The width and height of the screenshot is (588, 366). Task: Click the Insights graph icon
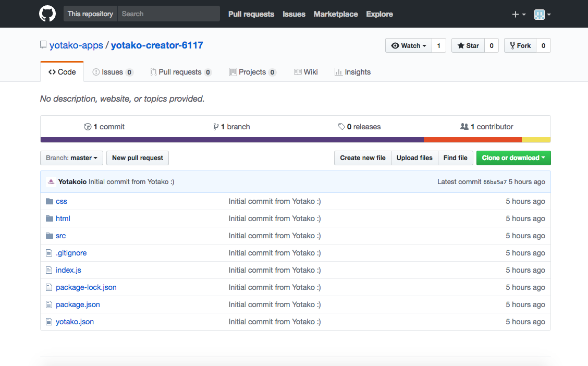click(338, 72)
